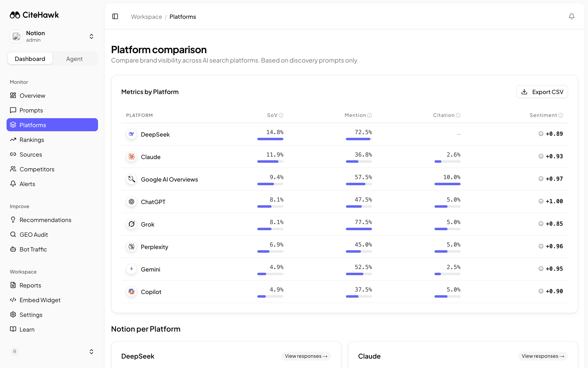This screenshot has width=588, height=368.
Task: Click the Platforms breadcrumb text
Action: 183,17
